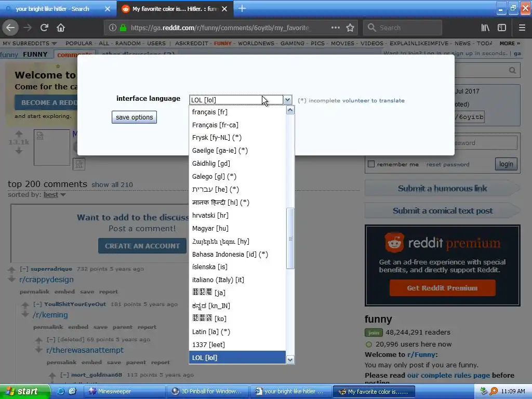Click the search magnifier in reddit sidebar
The height and width of the screenshot is (399, 532).
click(512, 70)
